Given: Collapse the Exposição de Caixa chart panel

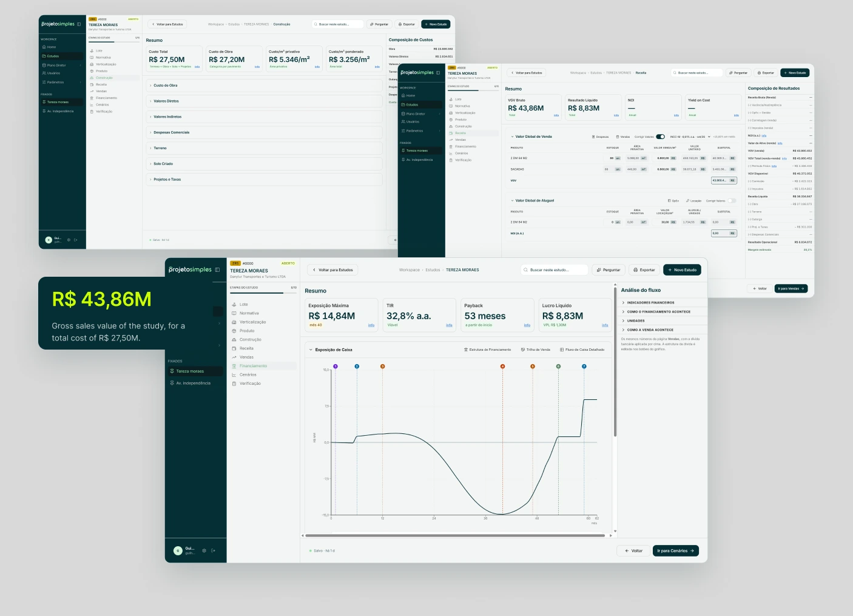Looking at the screenshot, I should [x=311, y=350].
